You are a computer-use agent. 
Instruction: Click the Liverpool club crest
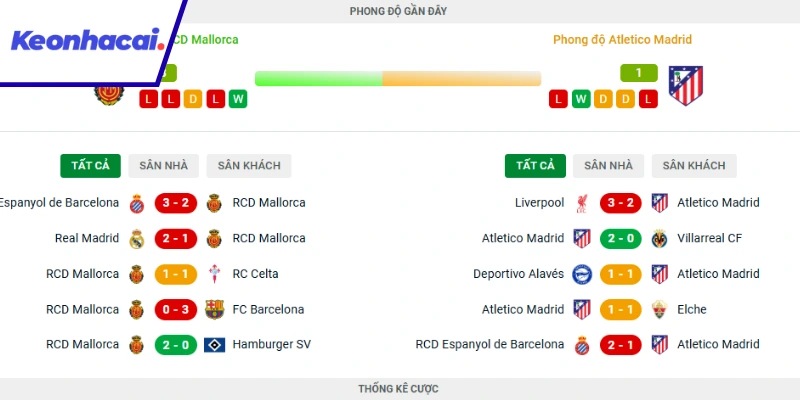point(582,203)
